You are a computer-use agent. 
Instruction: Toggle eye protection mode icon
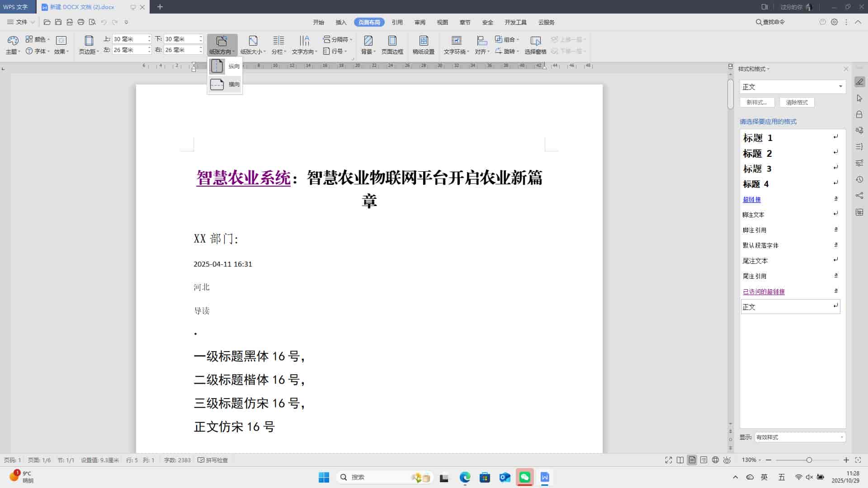727,460
